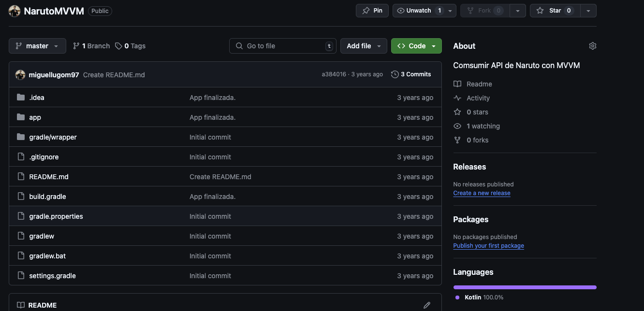Viewport: 644px width, 311px height.
Task: View the 0 Tags link
Action: click(x=131, y=46)
